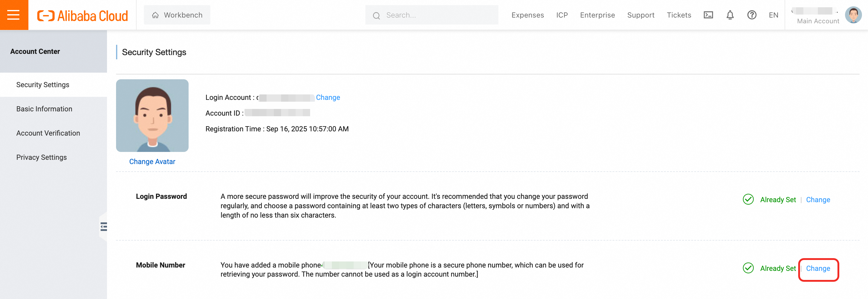Viewport: 868px width, 299px height.
Task: Click the Workbench home button
Action: point(177,15)
